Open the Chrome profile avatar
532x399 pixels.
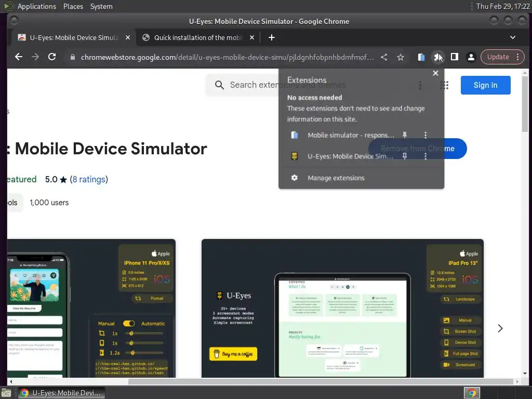pos(471,57)
